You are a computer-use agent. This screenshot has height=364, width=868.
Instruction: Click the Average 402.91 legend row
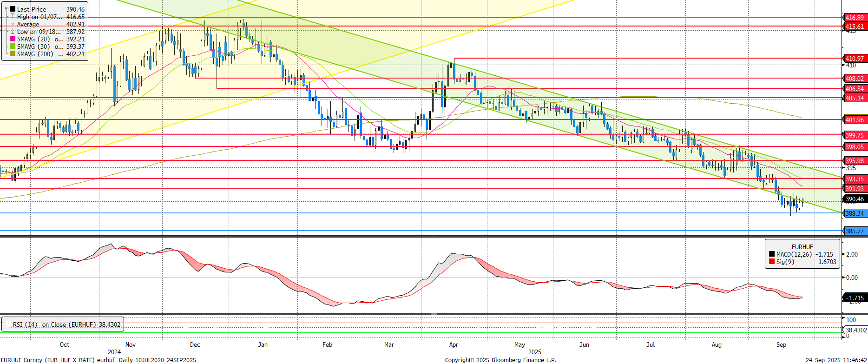click(48, 24)
